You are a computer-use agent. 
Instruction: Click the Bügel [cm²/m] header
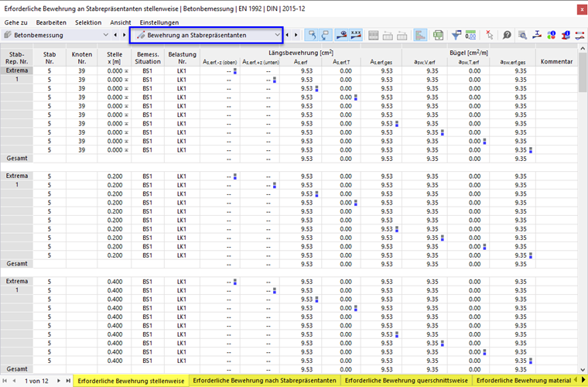469,53
